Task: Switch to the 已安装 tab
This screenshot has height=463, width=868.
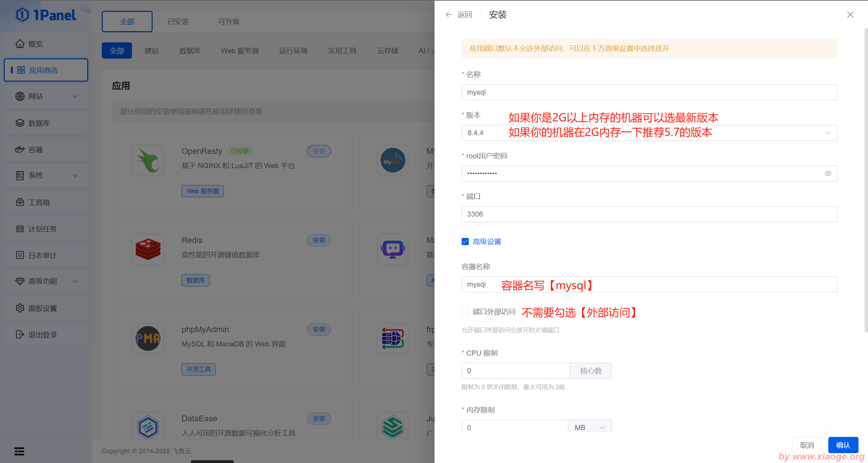Action: [x=178, y=22]
